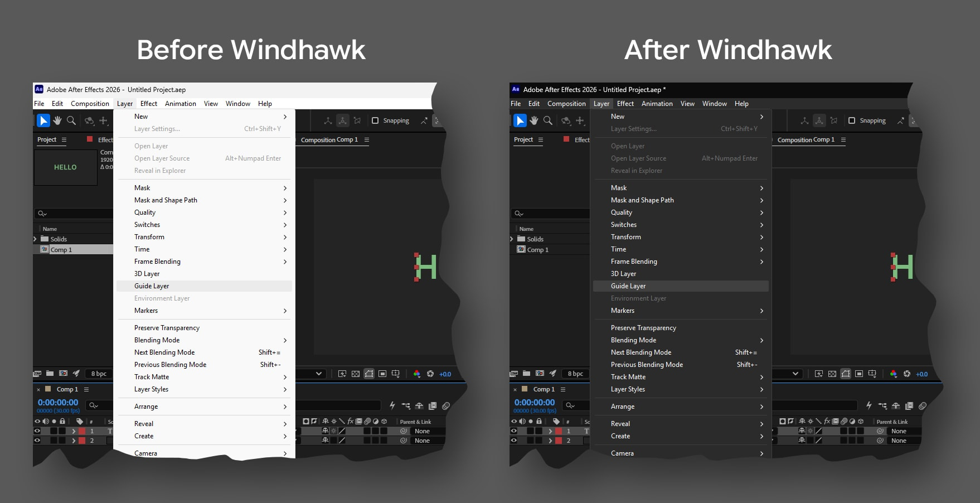
Task: Click layer 1 red label swatch, After Windhawk
Action: (559, 431)
